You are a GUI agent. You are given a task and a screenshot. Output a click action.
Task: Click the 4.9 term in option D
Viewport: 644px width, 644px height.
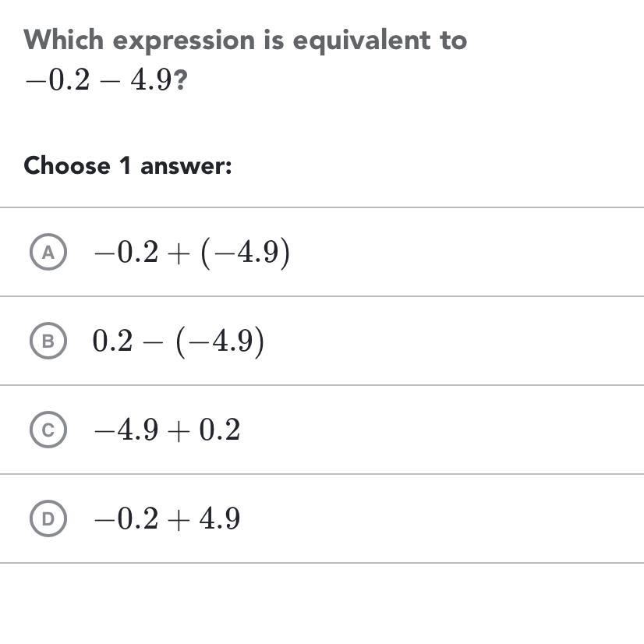(220, 519)
